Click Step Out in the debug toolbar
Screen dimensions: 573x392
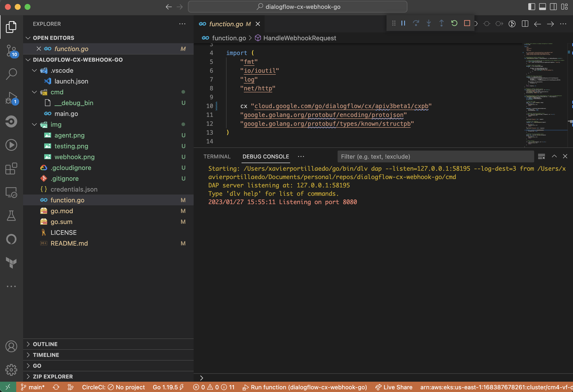[441, 23]
